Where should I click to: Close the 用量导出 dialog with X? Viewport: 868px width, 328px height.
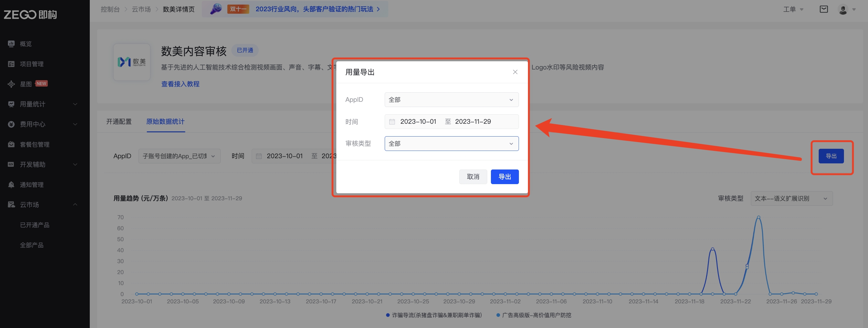[515, 72]
